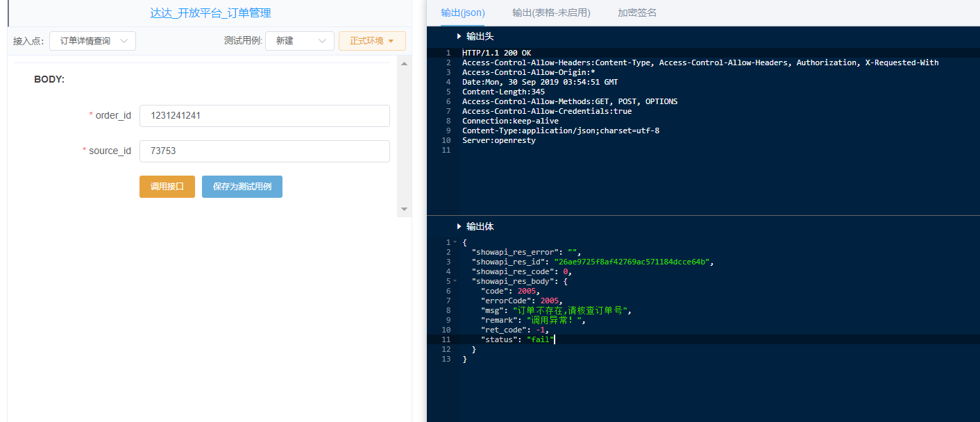Click the "code": 2005 JSON line
The height and width of the screenshot is (422, 980).
tap(510, 291)
